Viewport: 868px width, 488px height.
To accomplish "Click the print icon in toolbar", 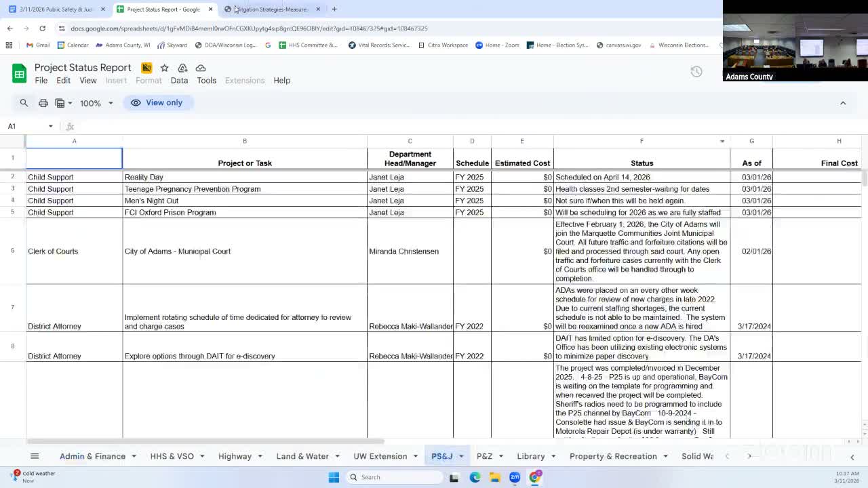I will pyautogui.click(x=43, y=103).
